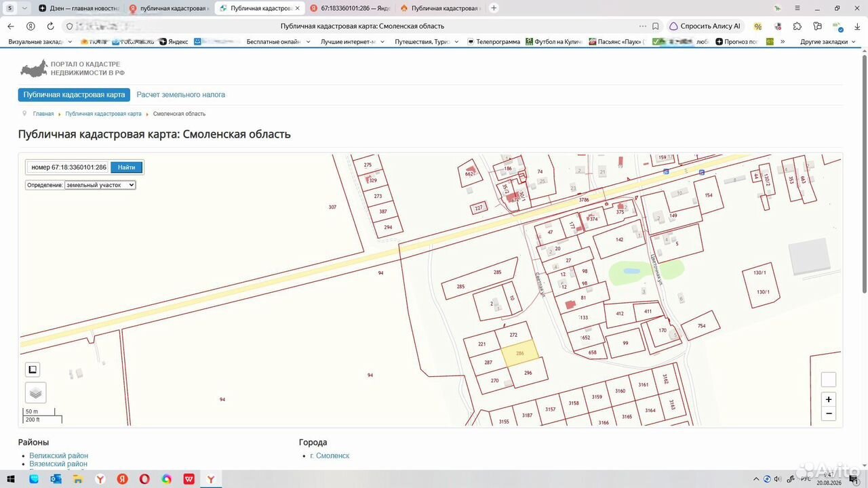The height and width of the screenshot is (488, 868).
Task: Switch to the публичная кадастровая Yandex search tab
Action: [x=169, y=8]
